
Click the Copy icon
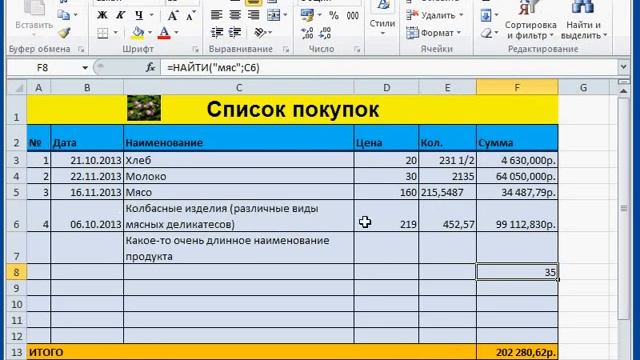click(x=63, y=15)
